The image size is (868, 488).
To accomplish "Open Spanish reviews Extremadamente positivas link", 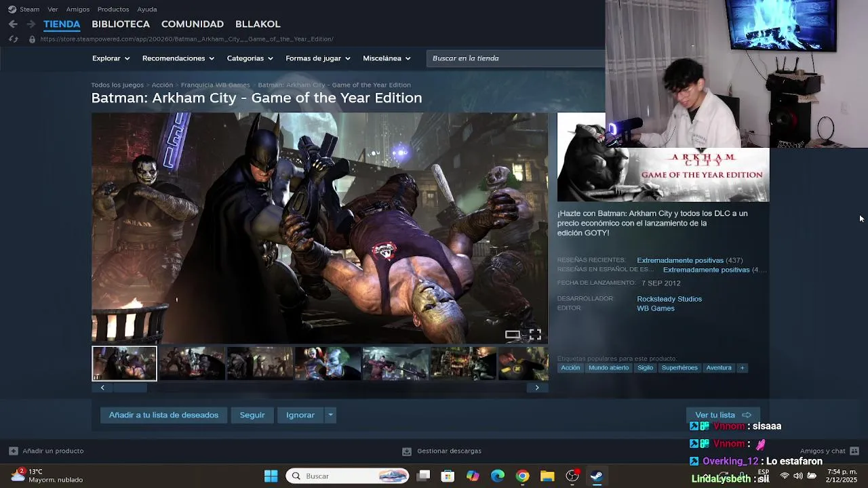I will tap(707, 270).
